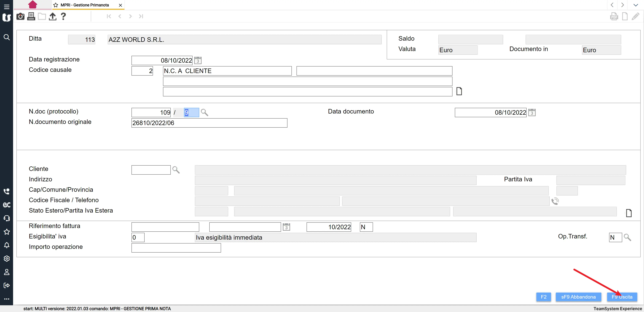The image size is (644, 312).
Task: Open search in left sidebar
Action: 7,37
